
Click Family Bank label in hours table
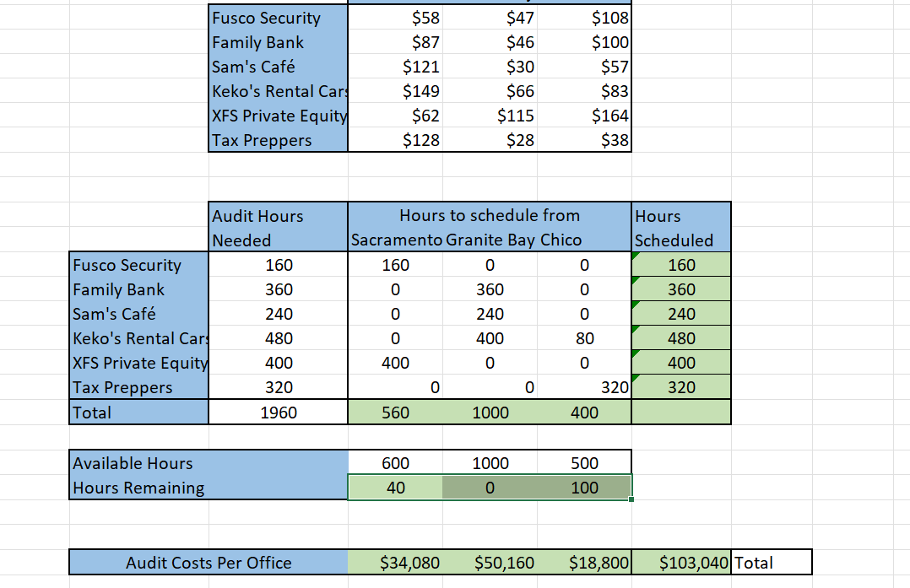coord(138,289)
